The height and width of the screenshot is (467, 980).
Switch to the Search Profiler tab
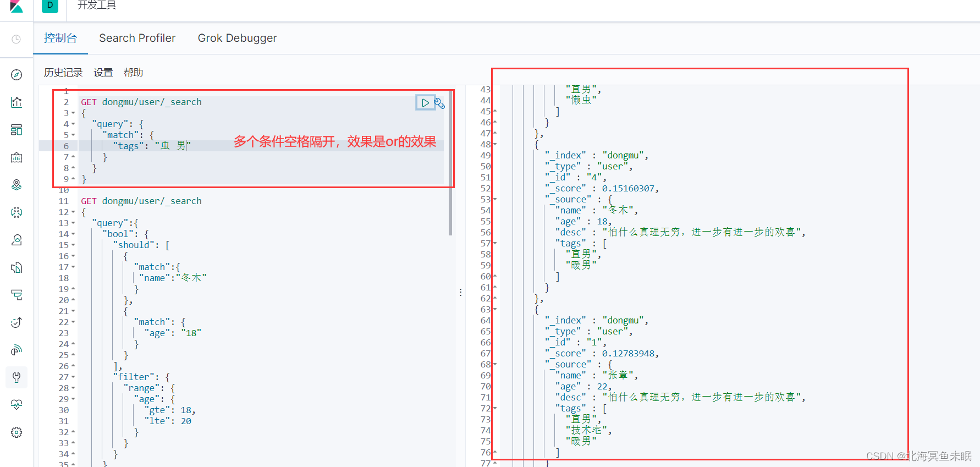pyautogui.click(x=137, y=38)
